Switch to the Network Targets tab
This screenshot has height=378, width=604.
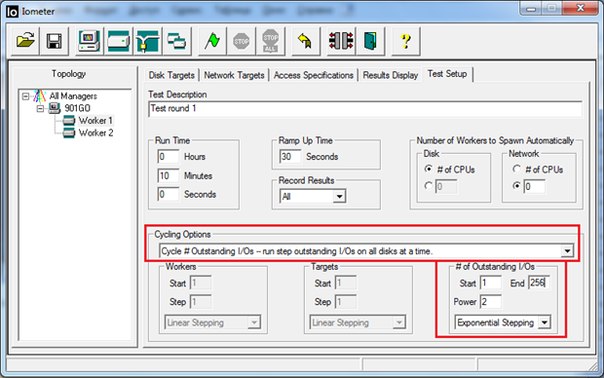click(x=234, y=75)
